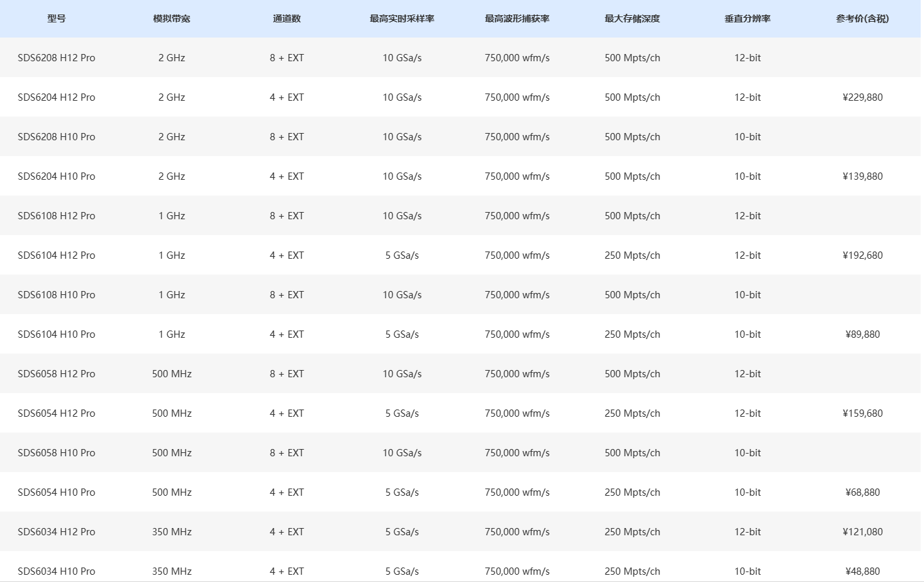Click 12-bit resolution for SDS6108 H12 Pro

[748, 216]
